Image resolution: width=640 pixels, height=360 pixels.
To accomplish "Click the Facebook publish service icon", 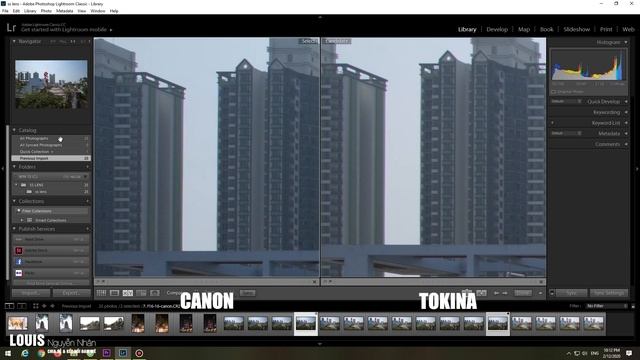I will pyautogui.click(x=18, y=262).
